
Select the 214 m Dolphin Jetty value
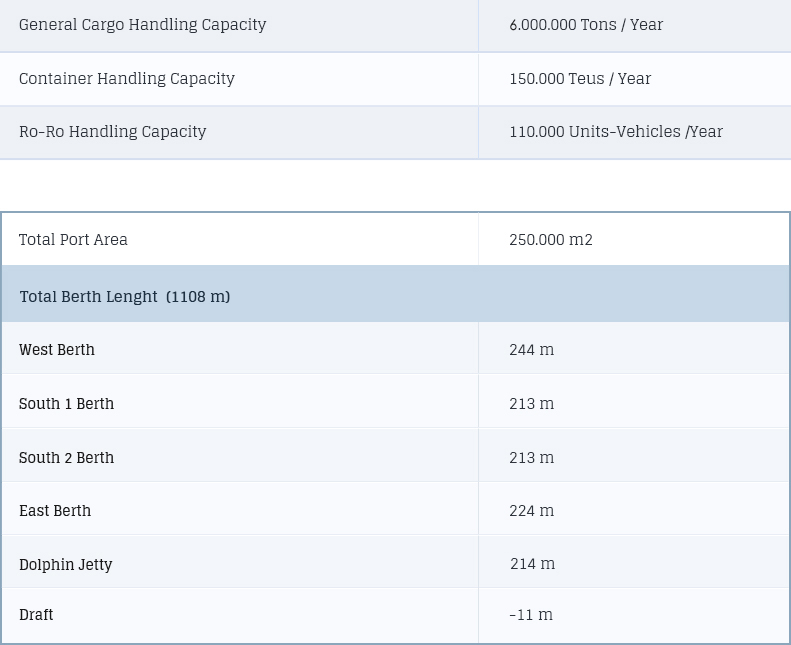(x=532, y=564)
